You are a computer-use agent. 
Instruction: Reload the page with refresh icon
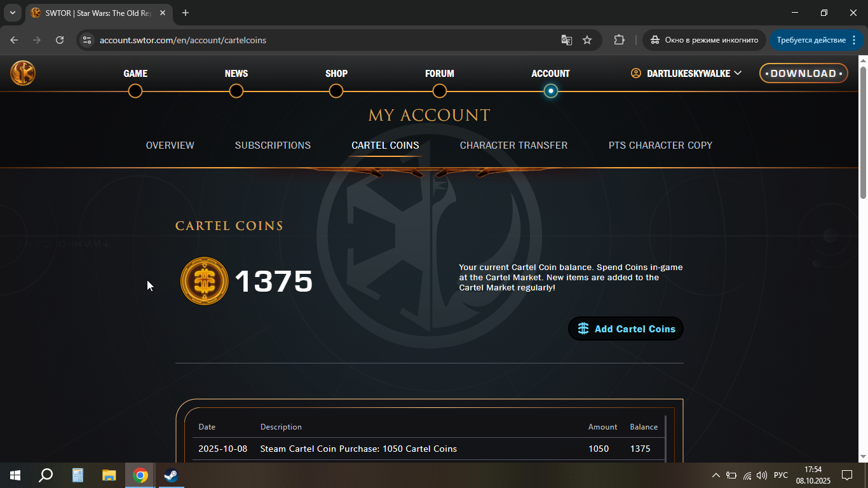click(x=60, y=40)
